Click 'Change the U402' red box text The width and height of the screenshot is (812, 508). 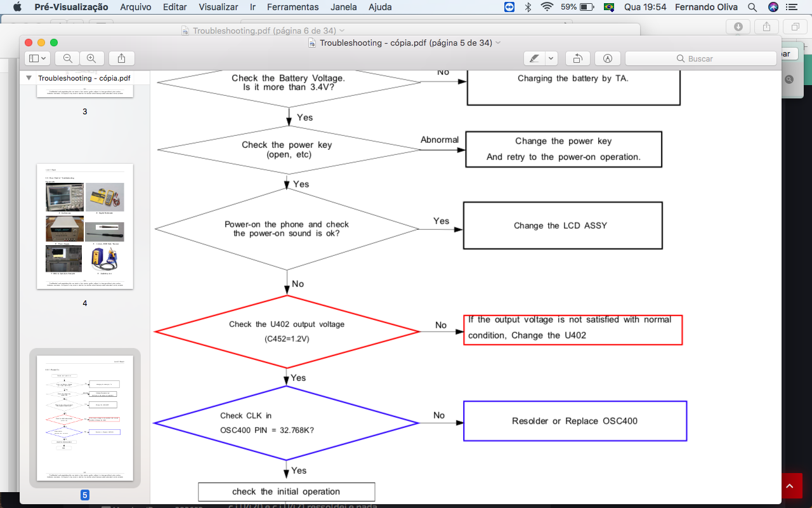click(x=547, y=335)
